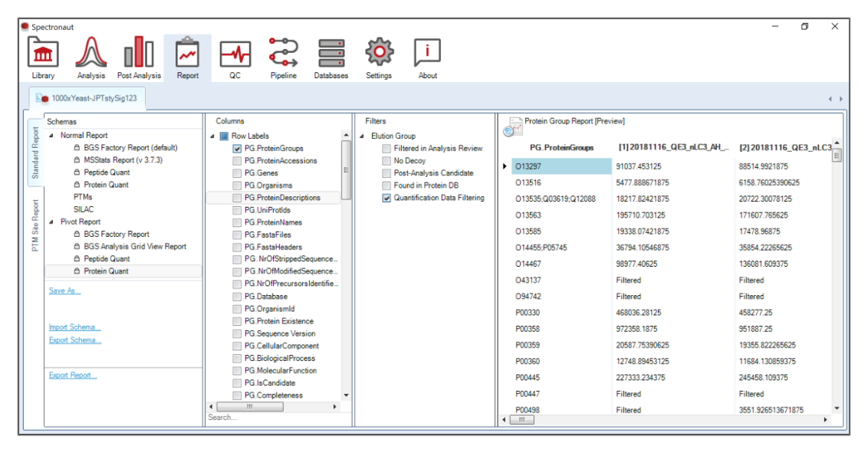Image resolution: width=868 pixels, height=453 pixels.
Task: Check the Found in Protein DB filter
Action: coord(387,185)
